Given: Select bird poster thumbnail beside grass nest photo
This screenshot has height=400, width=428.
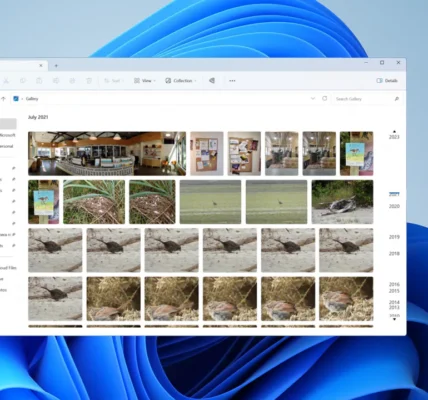Looking at the screenshot, I should pos(44,202).
